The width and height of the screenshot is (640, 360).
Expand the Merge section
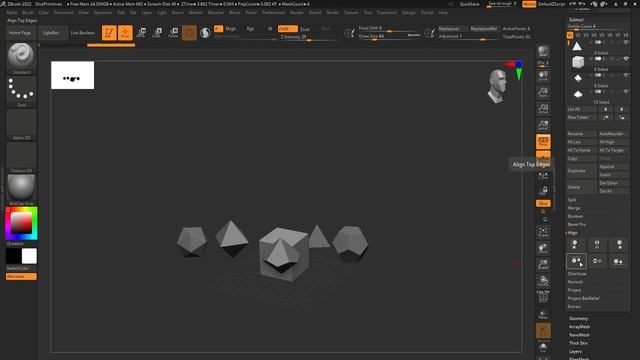click(x=574, y=208)
